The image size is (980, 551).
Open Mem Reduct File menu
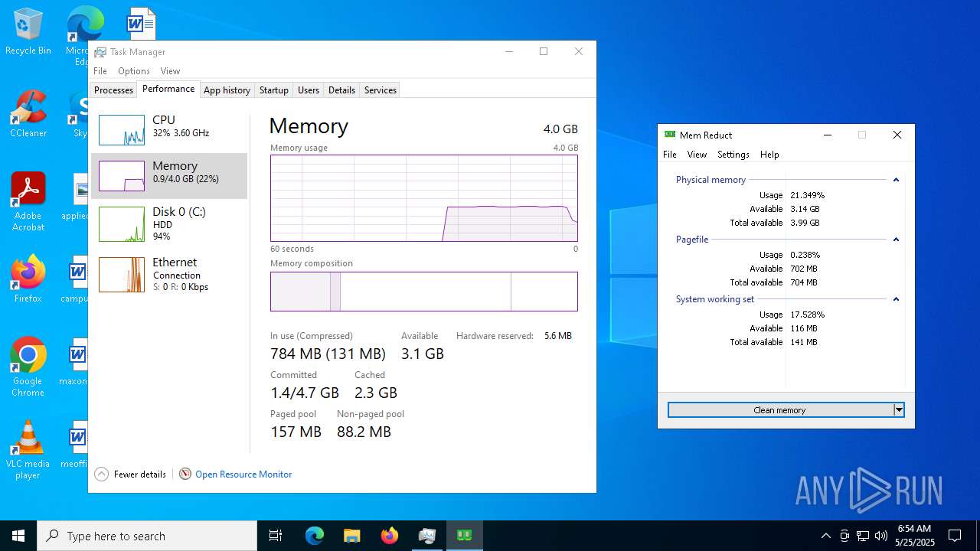(x=670, y=155)
